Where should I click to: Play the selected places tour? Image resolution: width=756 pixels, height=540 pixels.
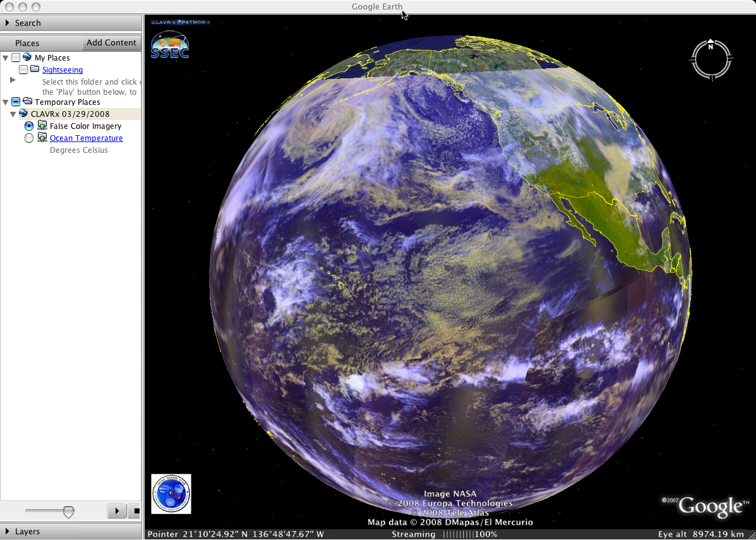point(116,511)
